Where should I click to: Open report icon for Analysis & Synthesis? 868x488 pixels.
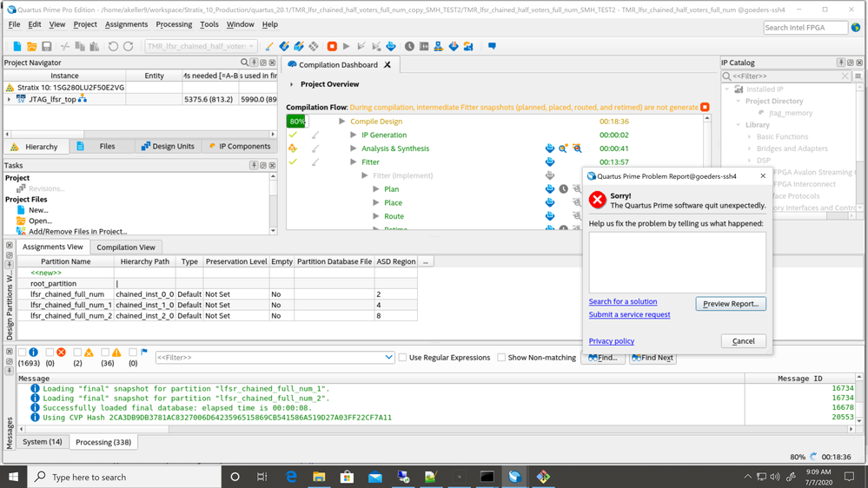click(550, 148)
